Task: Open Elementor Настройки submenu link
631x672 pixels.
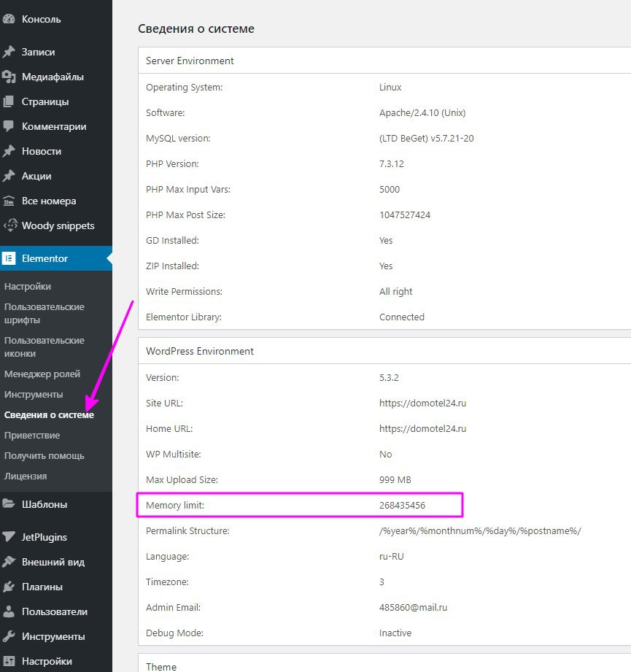Action: click(x=28, y=286)
